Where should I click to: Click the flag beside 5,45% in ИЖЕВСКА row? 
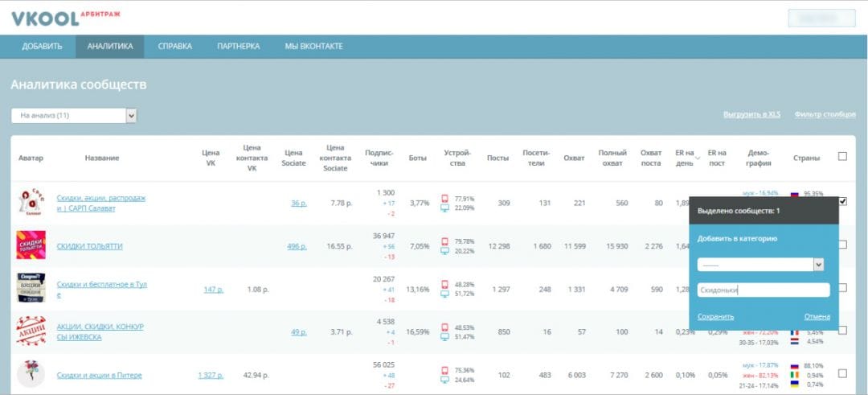(794, 332)
